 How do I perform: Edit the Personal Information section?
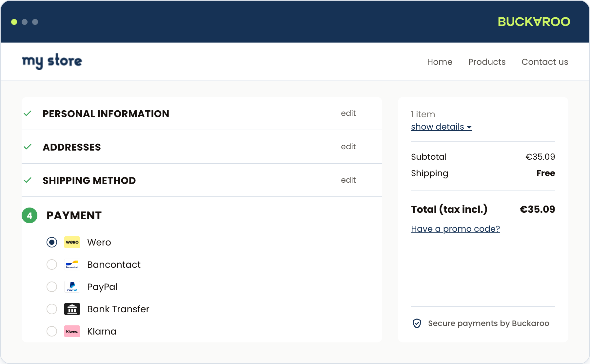click(348, 113)
